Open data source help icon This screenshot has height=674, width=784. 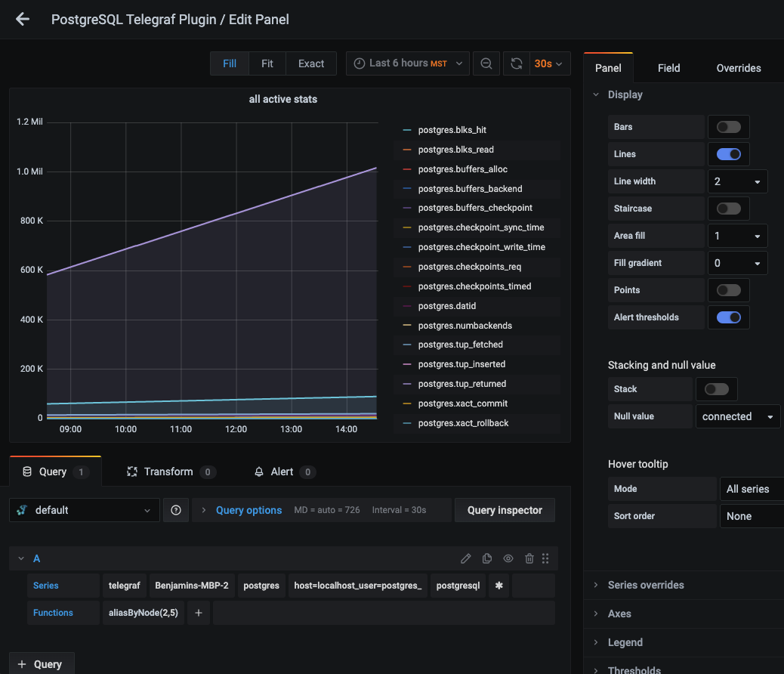(x=176, y=510)
